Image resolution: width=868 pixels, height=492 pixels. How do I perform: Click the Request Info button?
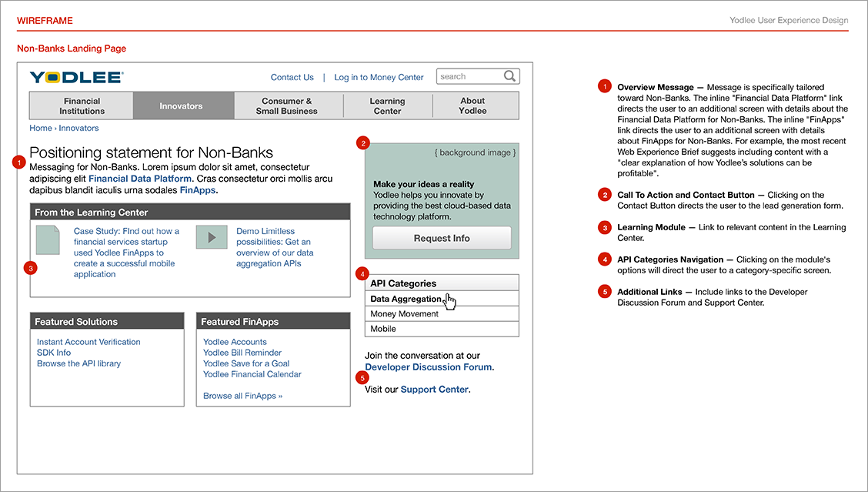click(x=442, y=238)
